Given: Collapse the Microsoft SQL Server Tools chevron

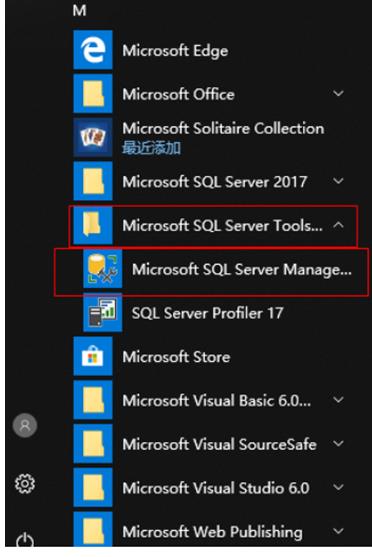Looking at the screenshot, I should [x=339, y=225].
